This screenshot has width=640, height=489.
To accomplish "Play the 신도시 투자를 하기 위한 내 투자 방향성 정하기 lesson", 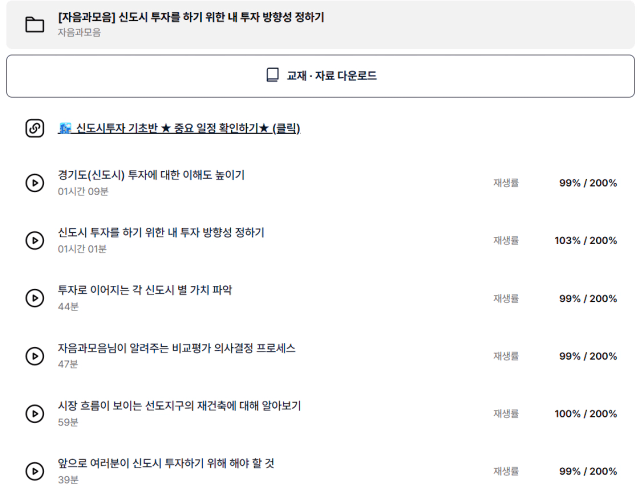I will (35, 240).
